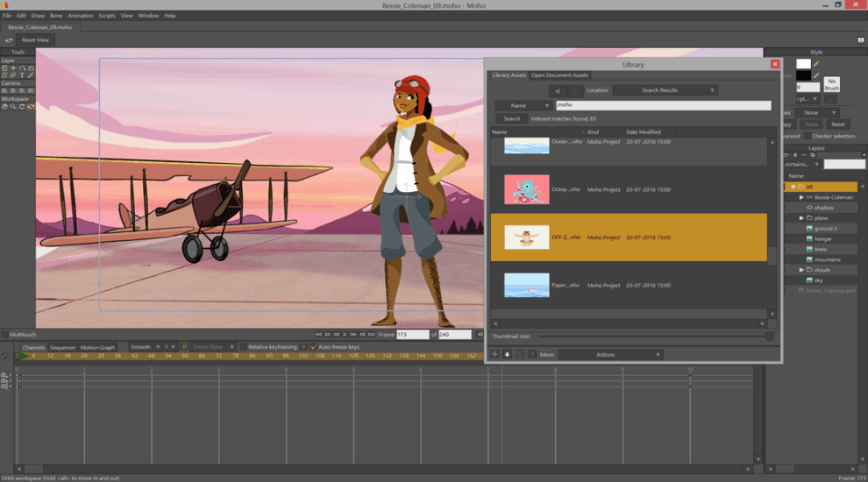This screenshot has height=482, width=868.
Task: Switch to the Motion Graph tab
Action: click(97, 348)
